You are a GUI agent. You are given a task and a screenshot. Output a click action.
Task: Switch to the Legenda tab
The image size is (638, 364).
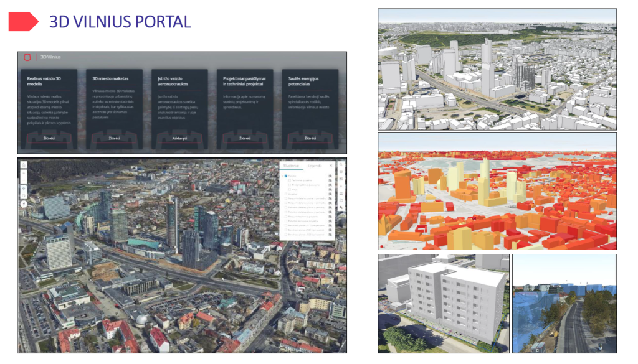[315, 166]
